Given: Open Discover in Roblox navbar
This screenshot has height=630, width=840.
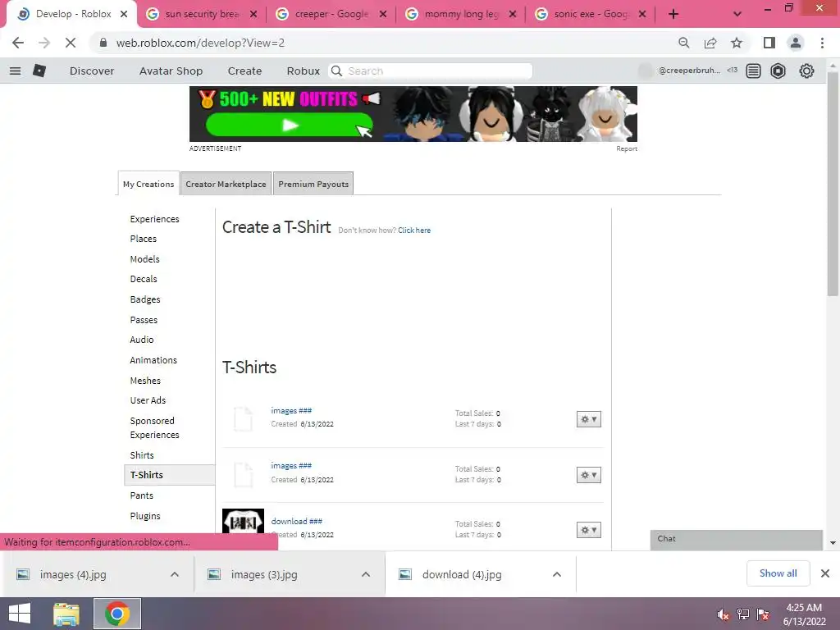Looking at the screenshot, I should pos(92,71).
